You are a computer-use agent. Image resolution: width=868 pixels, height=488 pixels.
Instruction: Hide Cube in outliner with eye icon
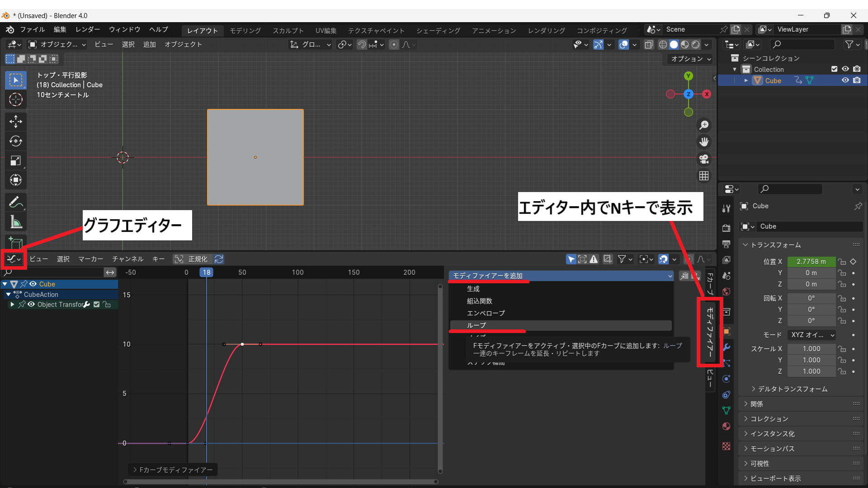pos(845,80)
